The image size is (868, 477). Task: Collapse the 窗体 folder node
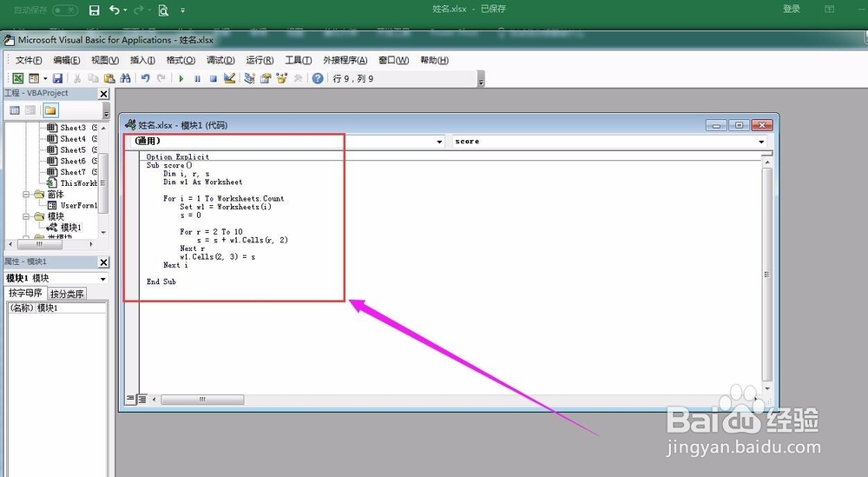(x=26, y=195)
